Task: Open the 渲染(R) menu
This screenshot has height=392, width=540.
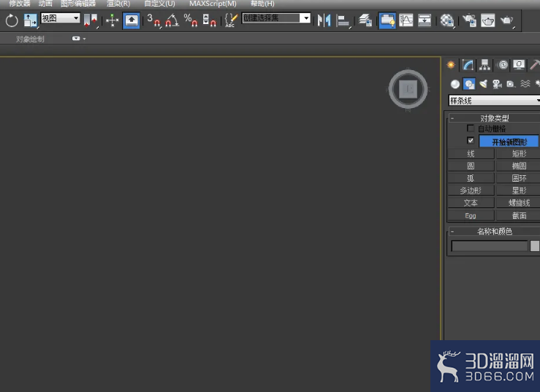Action: [118, 4]
